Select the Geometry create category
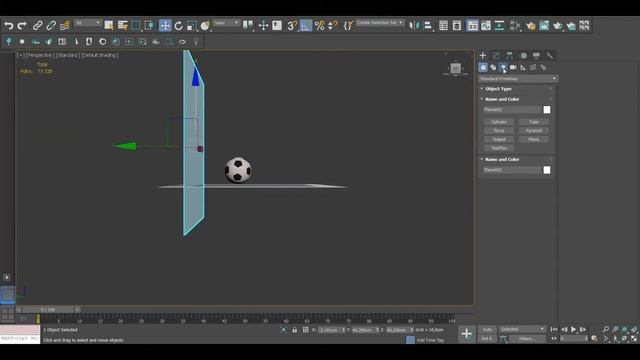This screenshot has width=640, height=360. pos(483,68)
